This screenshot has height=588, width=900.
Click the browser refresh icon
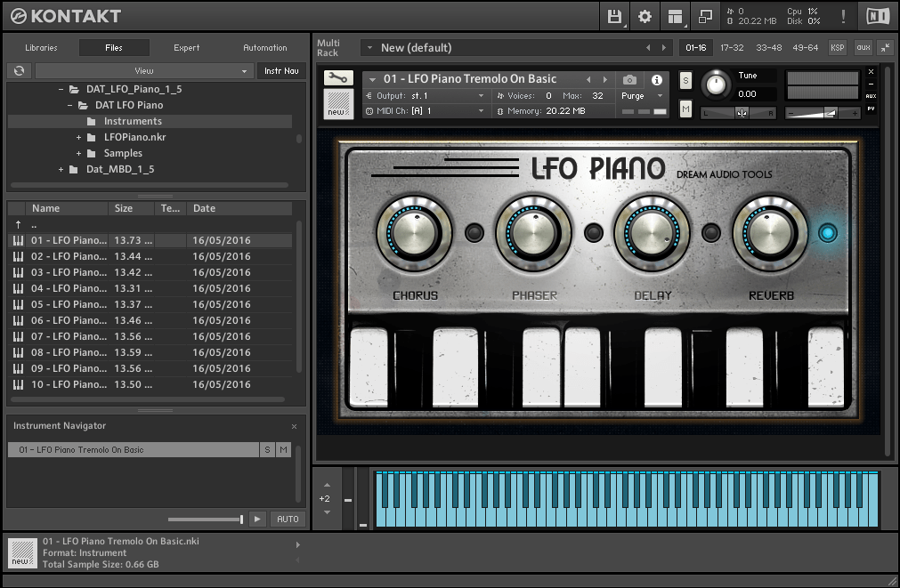[19, 70]
